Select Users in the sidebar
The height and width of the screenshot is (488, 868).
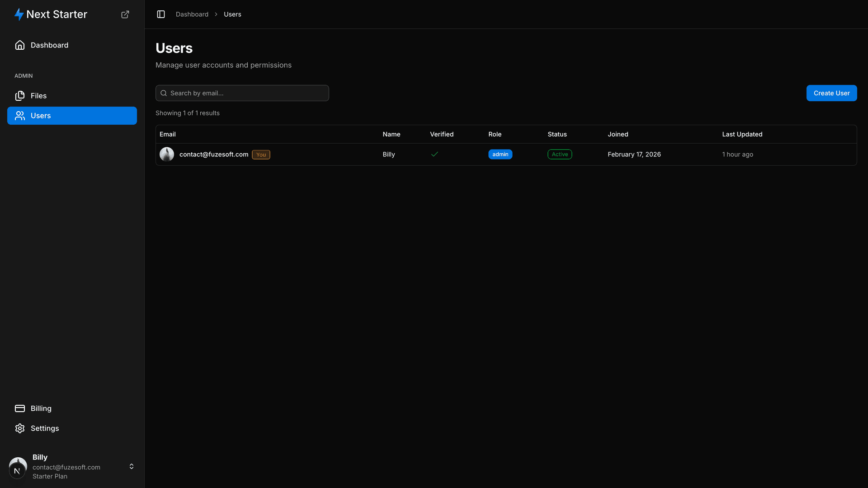tap(72, 116)
